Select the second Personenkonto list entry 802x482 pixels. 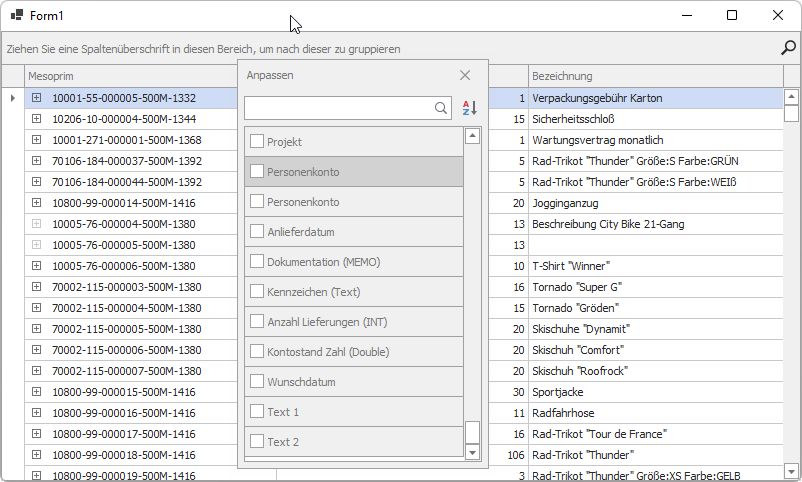(x=354, y=202)
